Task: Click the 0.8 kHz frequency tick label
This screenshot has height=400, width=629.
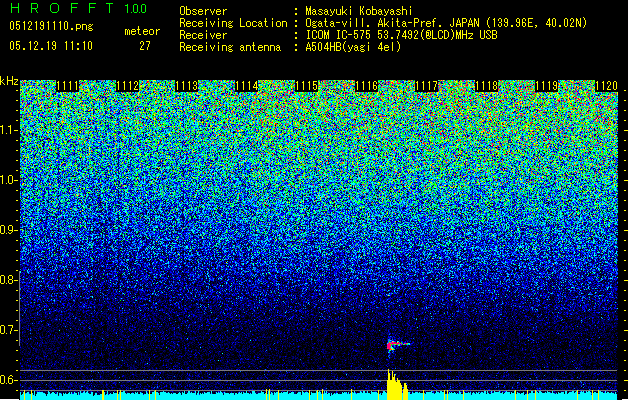Action: 9,280
